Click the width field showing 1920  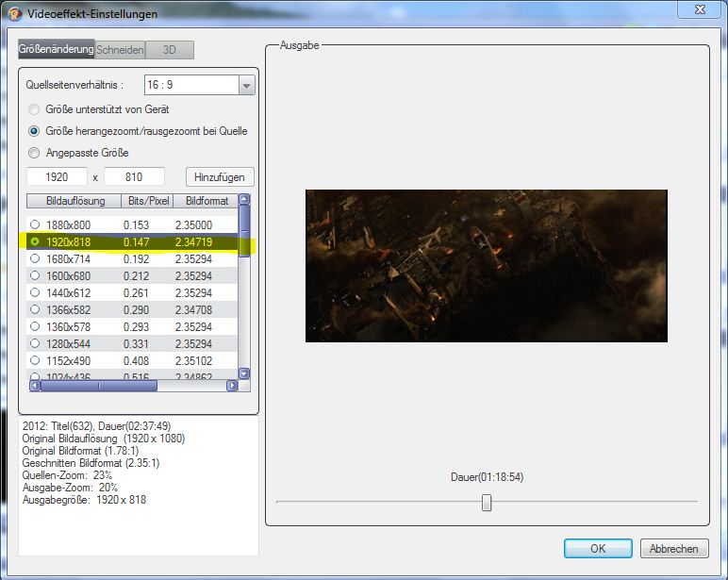point(57,176)
